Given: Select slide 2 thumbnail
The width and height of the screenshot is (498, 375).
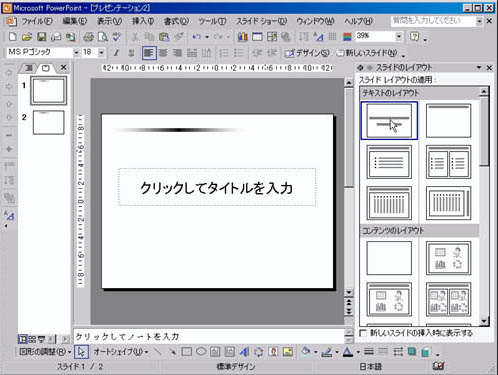Looking at the screenshot, I should pos(48,123).
